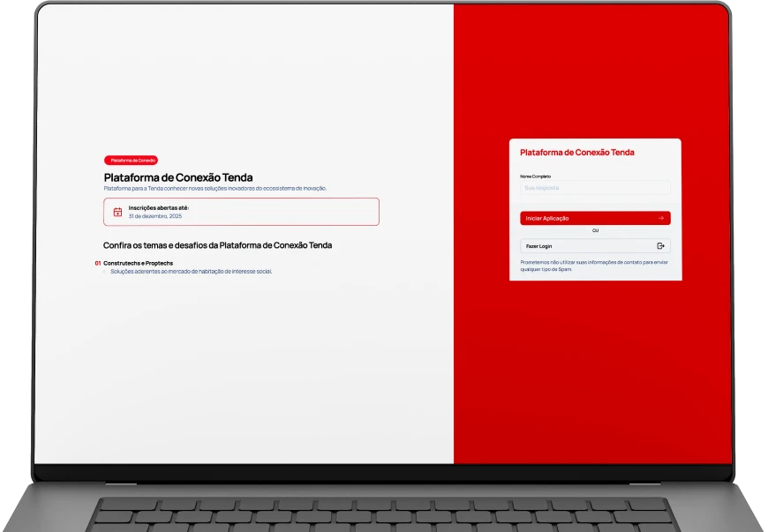The image size is (768, 532).
Task: Click the Nome Completo field label
Action: [x=536, y=176]
